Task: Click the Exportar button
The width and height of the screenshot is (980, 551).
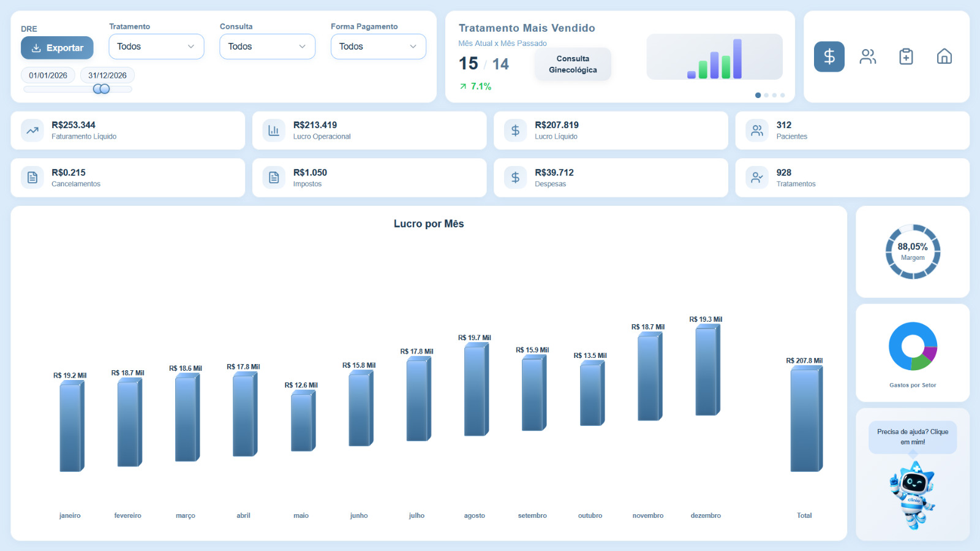Action: (x=57, y=48)
